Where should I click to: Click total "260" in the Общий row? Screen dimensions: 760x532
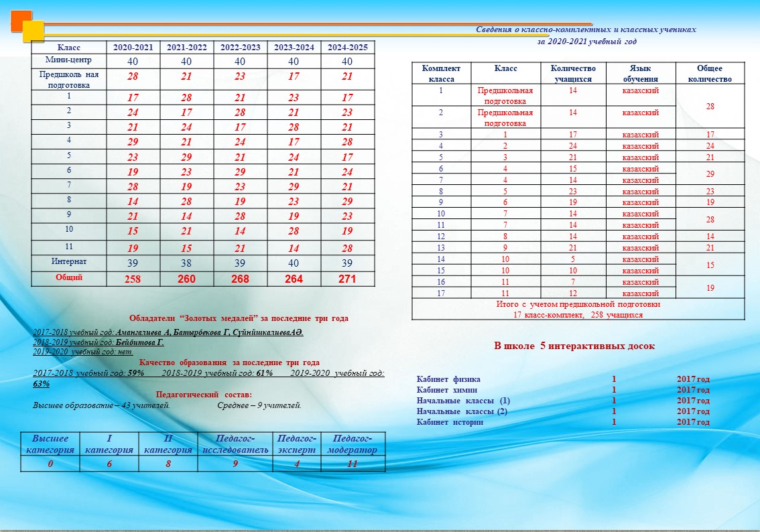click(x=186, y=279)
